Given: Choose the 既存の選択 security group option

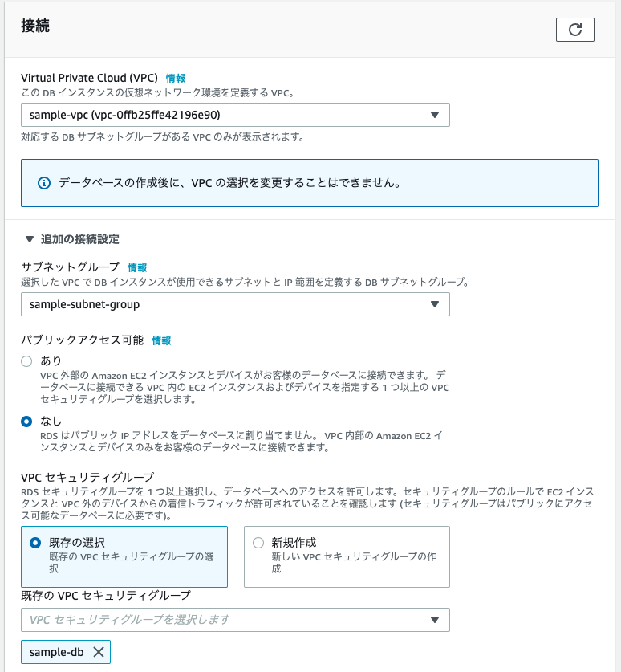Looking at the screenshot, I should (x=35, y=543).
